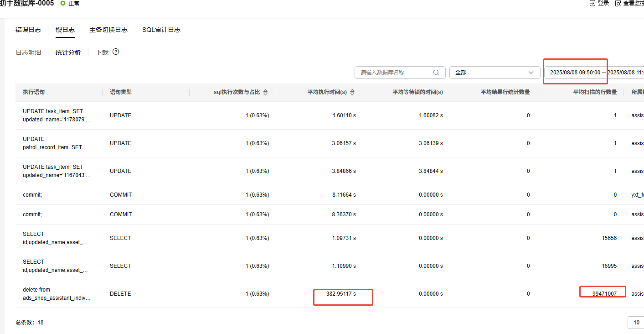Click the 登录 login icon
The width and height of the screenshot is (644, 334).
[x=592, y=3]
